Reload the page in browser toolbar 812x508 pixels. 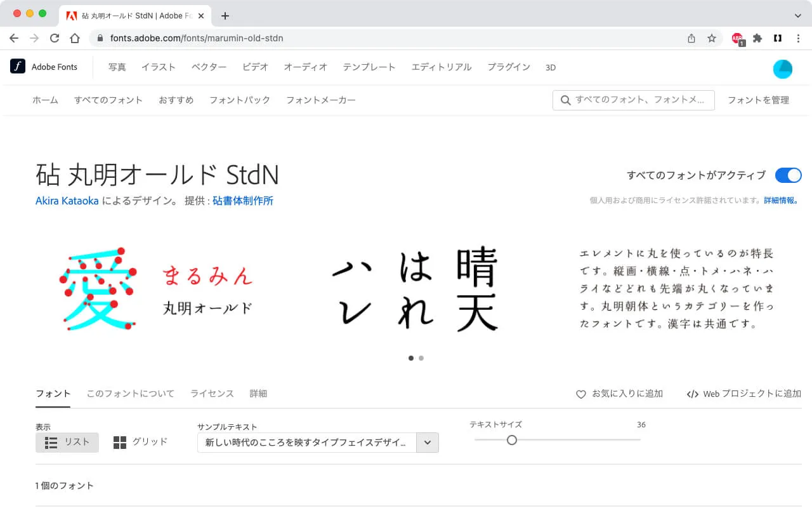tap(55, 38)
